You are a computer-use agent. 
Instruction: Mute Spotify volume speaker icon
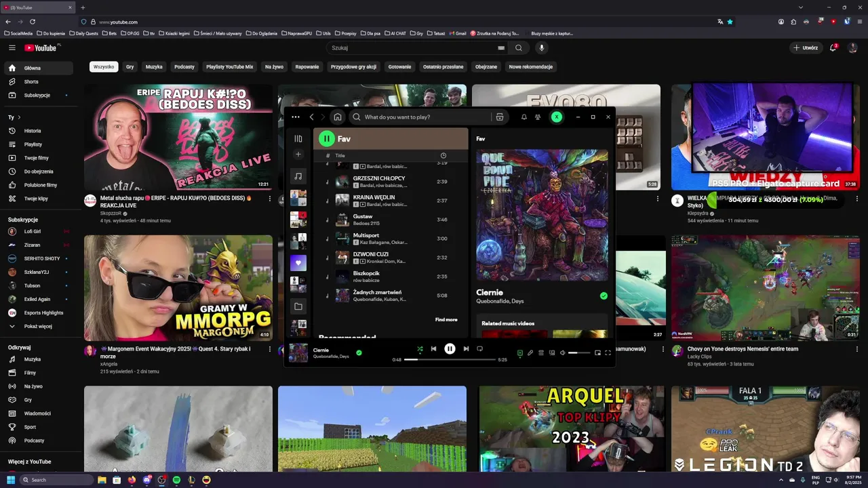[x=562, y=352]
